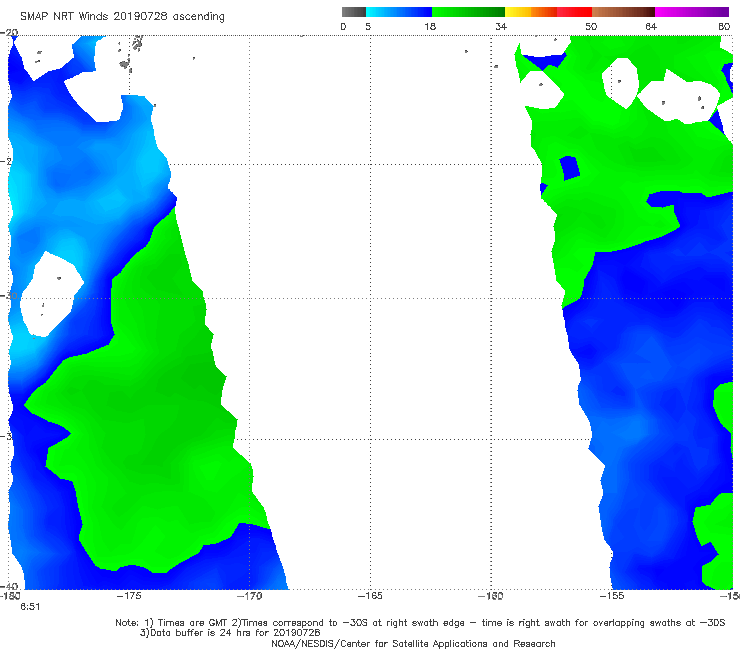Viewport: 740px width, 650px height.
Task: Click the longitude label '-170'
Action: [250, 596]
